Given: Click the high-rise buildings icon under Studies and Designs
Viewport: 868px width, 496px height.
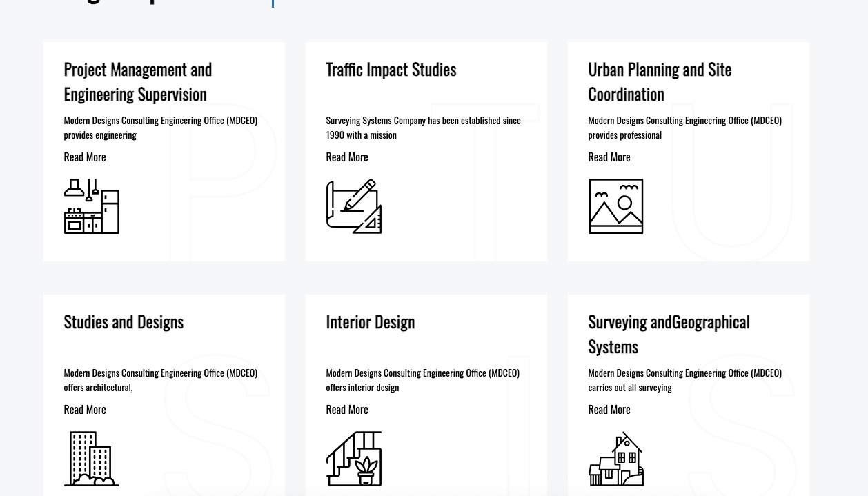Looking at the screenshot, I should (91, 459).
